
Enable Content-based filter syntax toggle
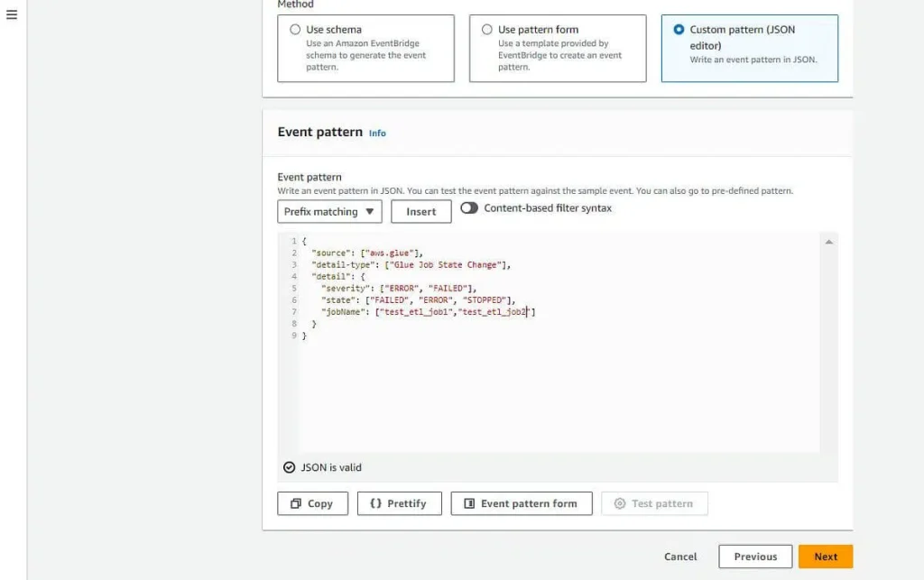469,207
